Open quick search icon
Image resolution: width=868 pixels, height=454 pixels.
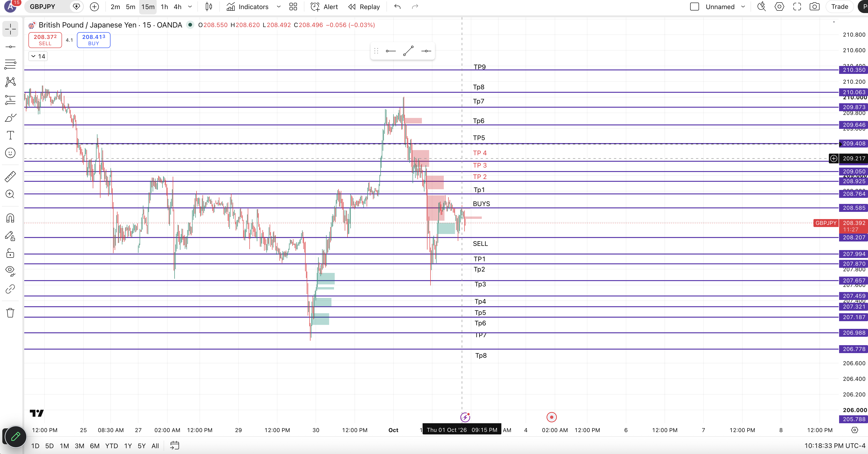coord(762,7)
